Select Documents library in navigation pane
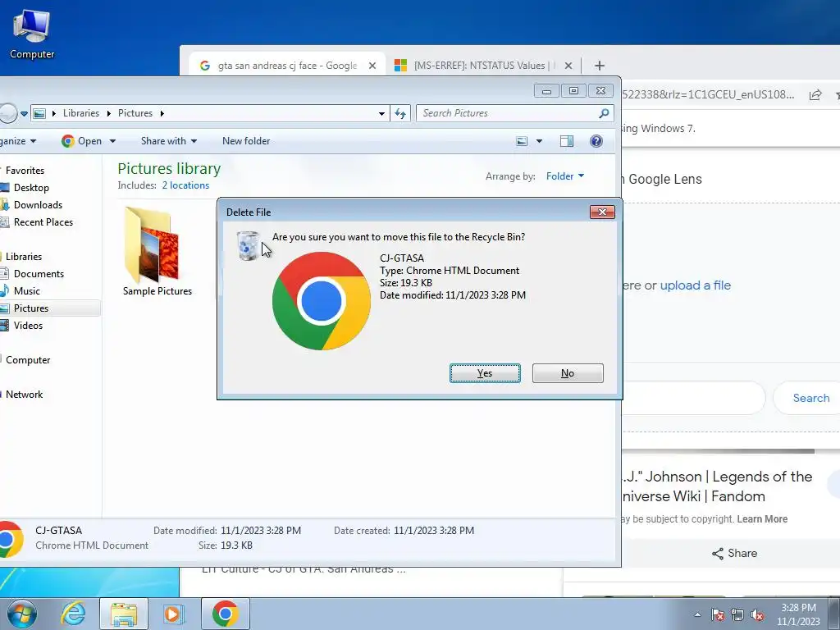 (x=39, y=274)
